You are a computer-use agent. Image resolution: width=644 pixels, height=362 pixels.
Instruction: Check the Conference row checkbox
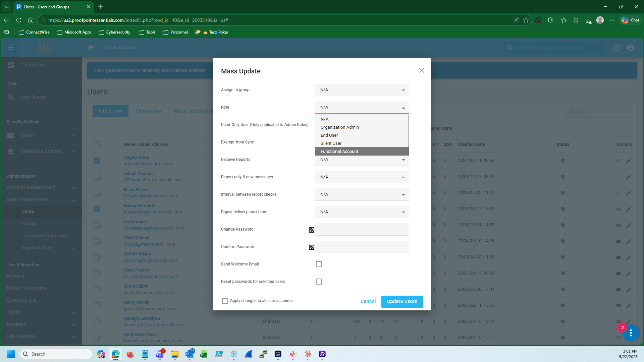pos(97,225)
